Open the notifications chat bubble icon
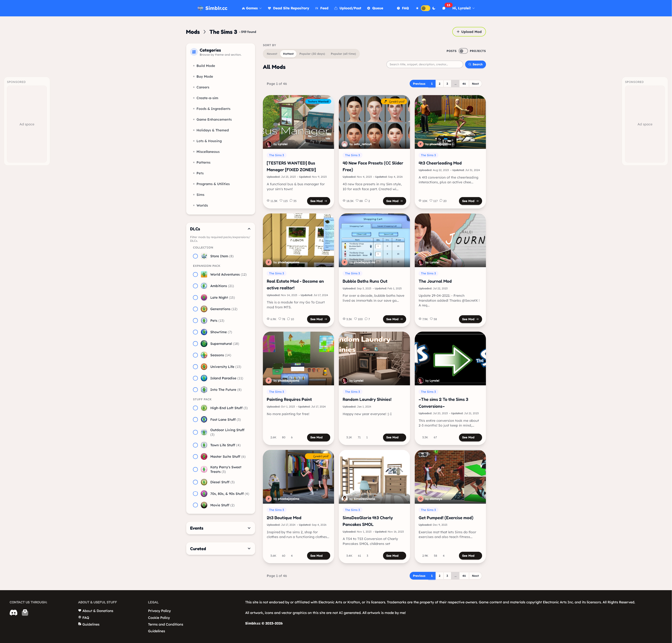The height and width of the screenshot is (643, 672). pos(444,8)
